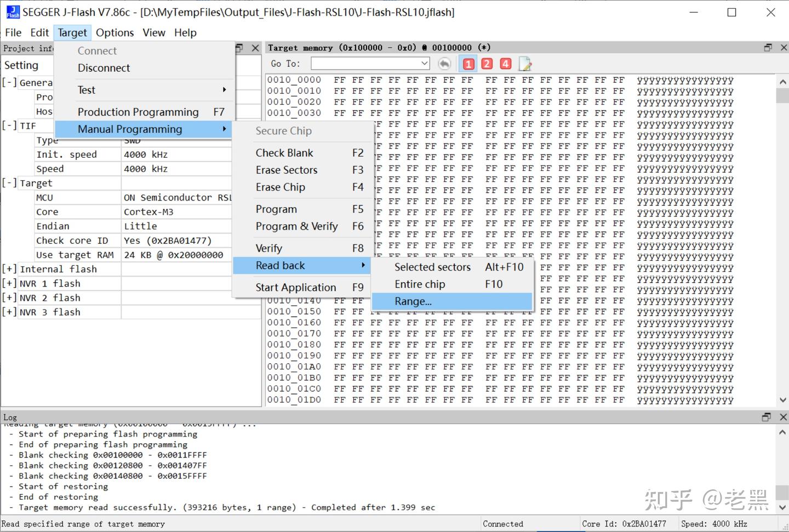The image size is (789, 532).
Task: Float the Target memory panel
Action: coord(768,48)
